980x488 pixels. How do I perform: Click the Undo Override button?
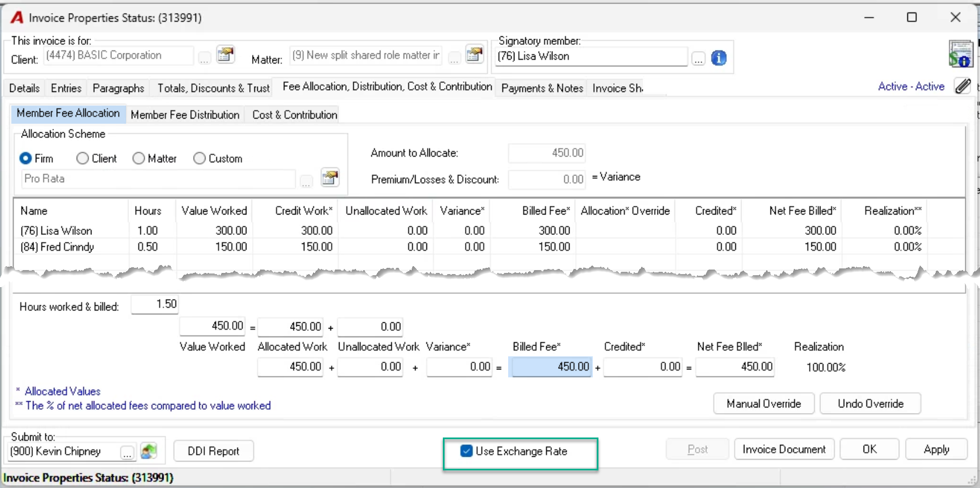tap(870, 403)
